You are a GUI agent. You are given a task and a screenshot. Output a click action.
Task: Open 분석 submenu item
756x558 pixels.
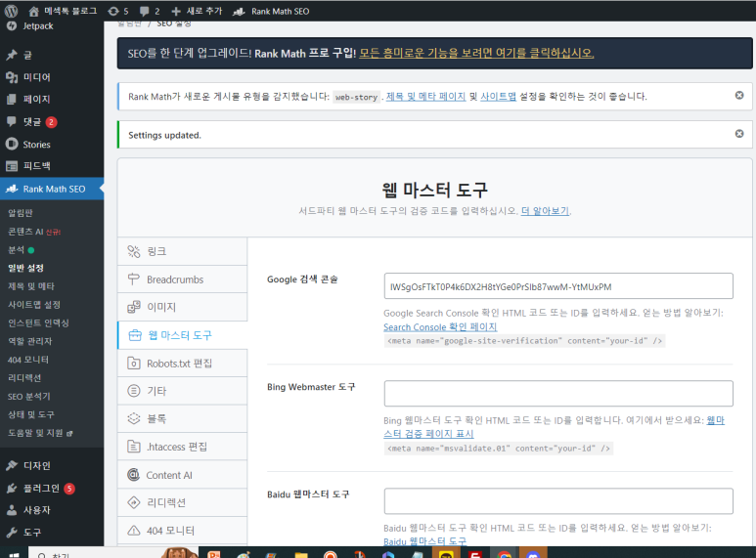21,249
